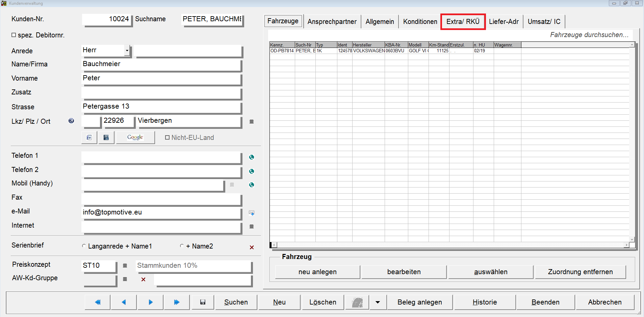Click the Kunden-Nr. field 10024
This screenshot has width=644, height=317.
pos(106,20)
